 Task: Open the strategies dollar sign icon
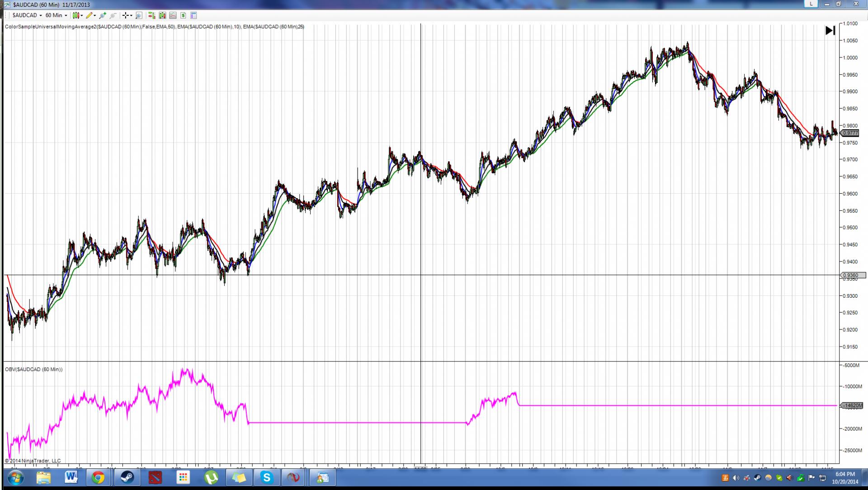(x=183, y=15)
